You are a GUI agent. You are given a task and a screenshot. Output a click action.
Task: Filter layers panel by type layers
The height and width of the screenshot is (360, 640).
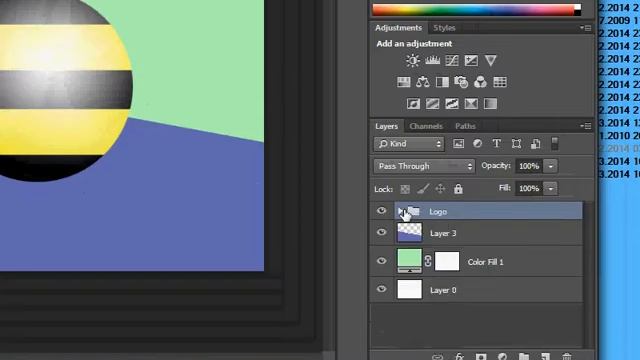tap(496, 144)
